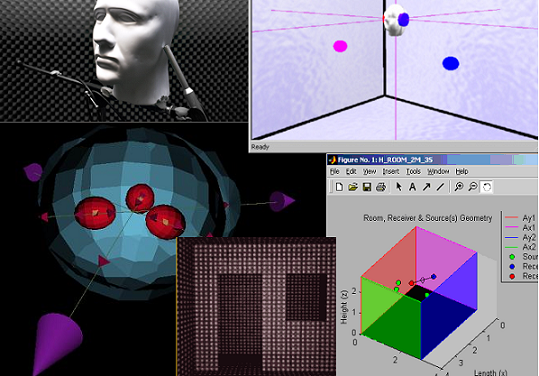Click the Ay1 red legend entry
The width and height of the screenshot is (539, 376).
point(520,218)
